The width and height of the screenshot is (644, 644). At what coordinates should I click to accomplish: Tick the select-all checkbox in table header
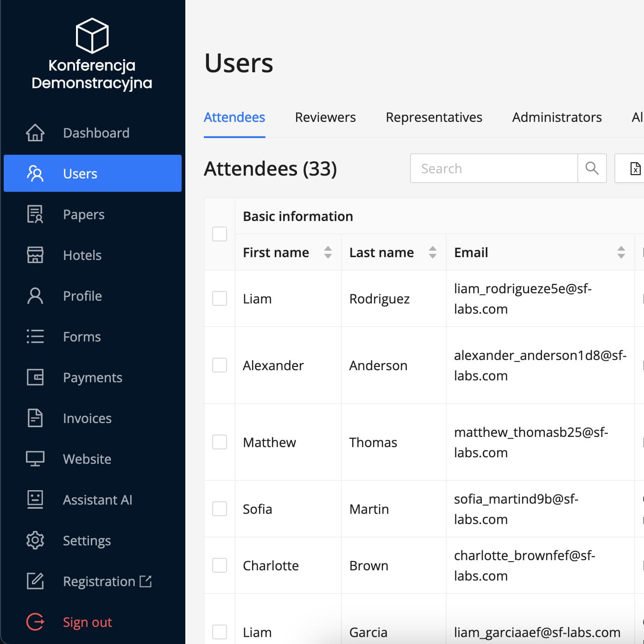[x=220, y=234]
